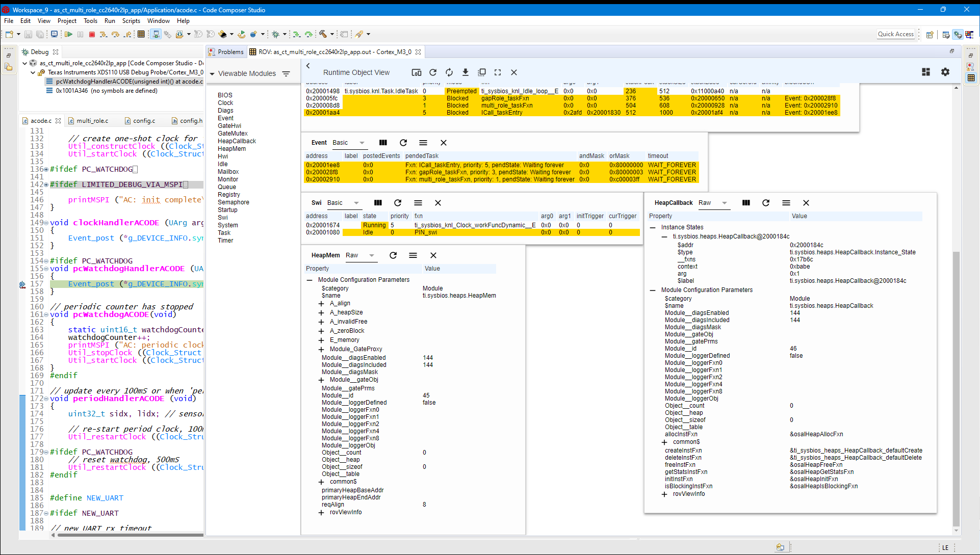The width and height of the screenshot is (980, 555).
Task: Click the Save All toolbar icon
Action: pos(40,34)
